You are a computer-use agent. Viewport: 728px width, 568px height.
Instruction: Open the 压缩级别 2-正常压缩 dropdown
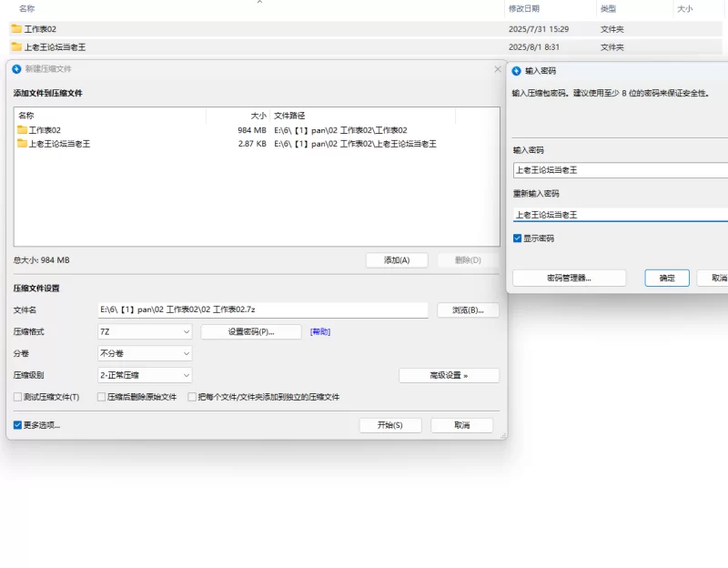click(145, 375)
